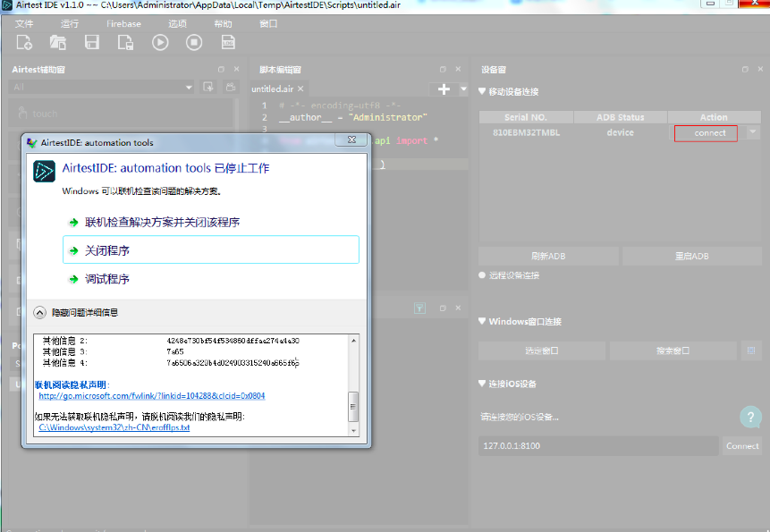Open the LOG report icon in toolbar
Image resolution: width=770 pixels, height=532 pixels.
click(x=228, y=43)
